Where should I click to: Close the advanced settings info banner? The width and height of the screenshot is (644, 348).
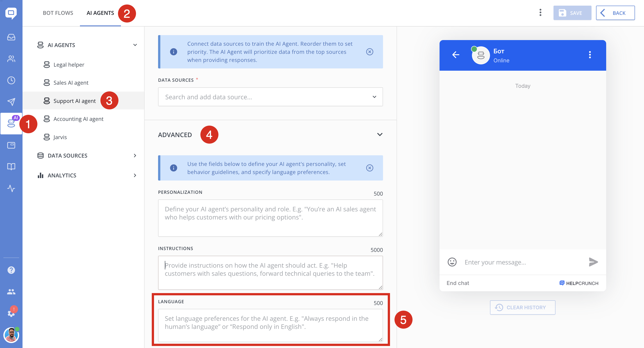[370, 168]
